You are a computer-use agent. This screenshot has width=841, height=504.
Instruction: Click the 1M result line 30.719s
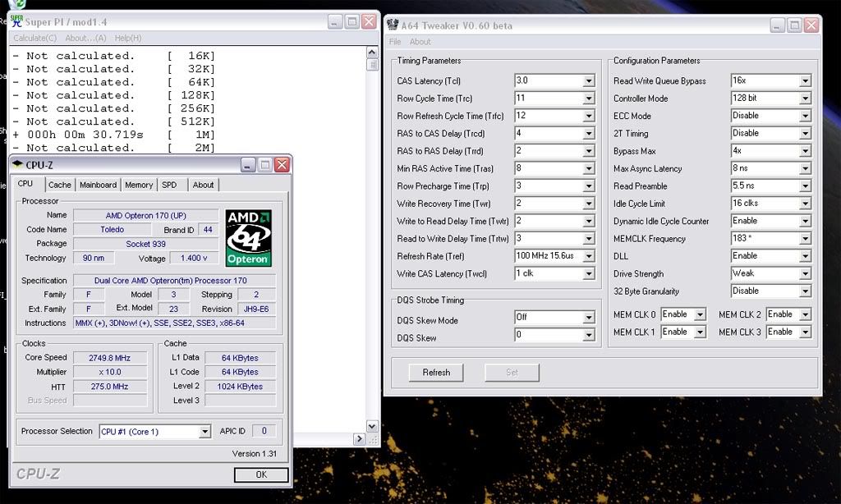[113, 135]
